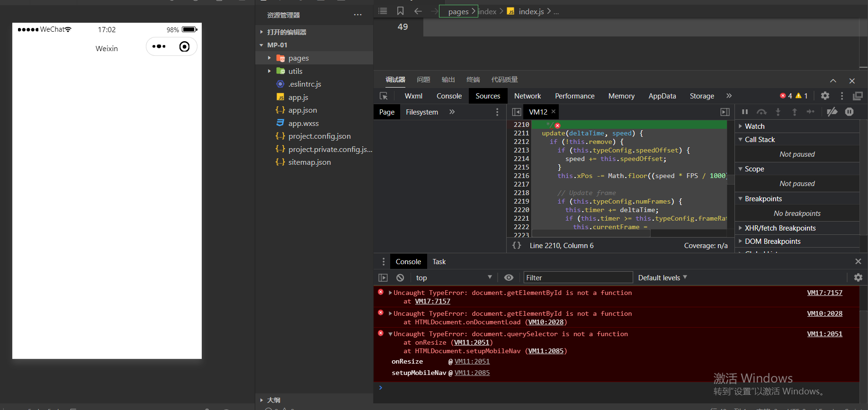Click the bookmark icon in editor toolbar
Image resolution: width=868 pixels, height=410 pixels.
(400, 11)
